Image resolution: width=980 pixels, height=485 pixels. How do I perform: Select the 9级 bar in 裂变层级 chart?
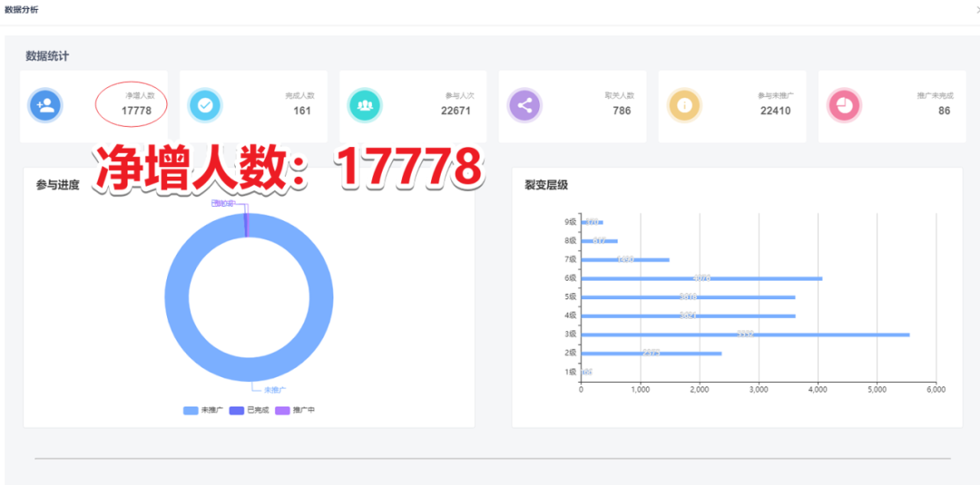(x=592, y=222)
